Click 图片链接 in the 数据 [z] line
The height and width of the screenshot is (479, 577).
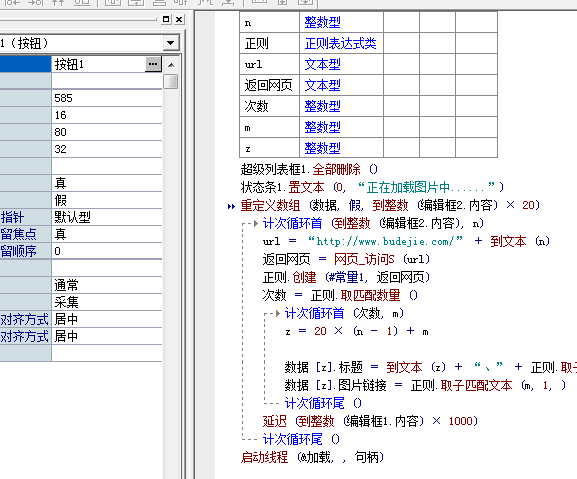click(362, 386)
